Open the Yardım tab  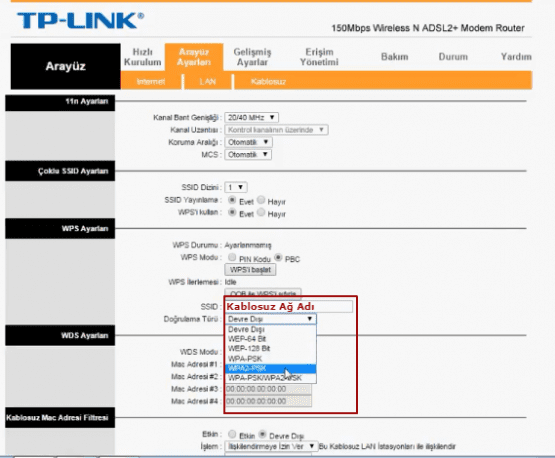click(x=516, y=57)
